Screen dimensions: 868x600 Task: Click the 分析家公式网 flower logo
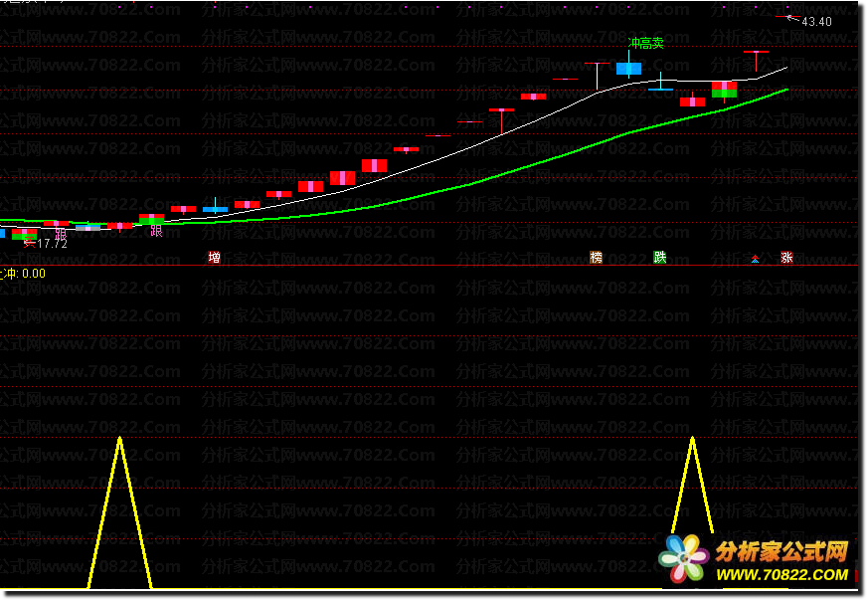tap(684, 558)
